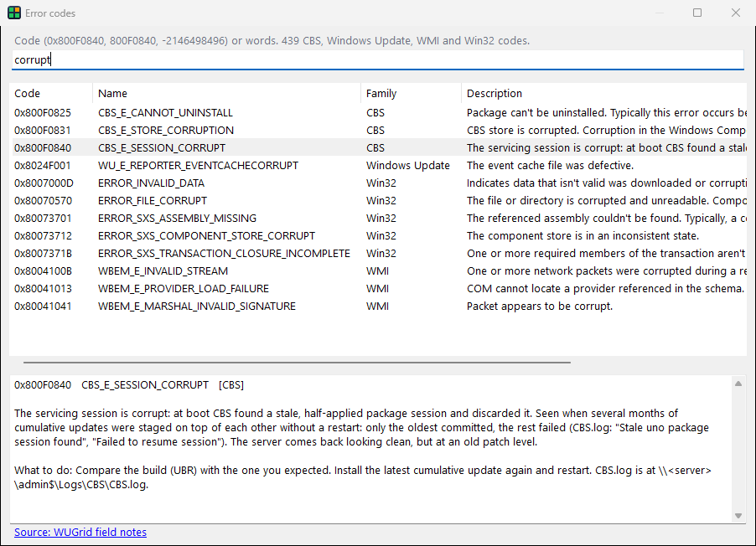Click code cell 0x80073712
Image resolution: width=756 pixels, height=546 pixels.
coord(43,236)
